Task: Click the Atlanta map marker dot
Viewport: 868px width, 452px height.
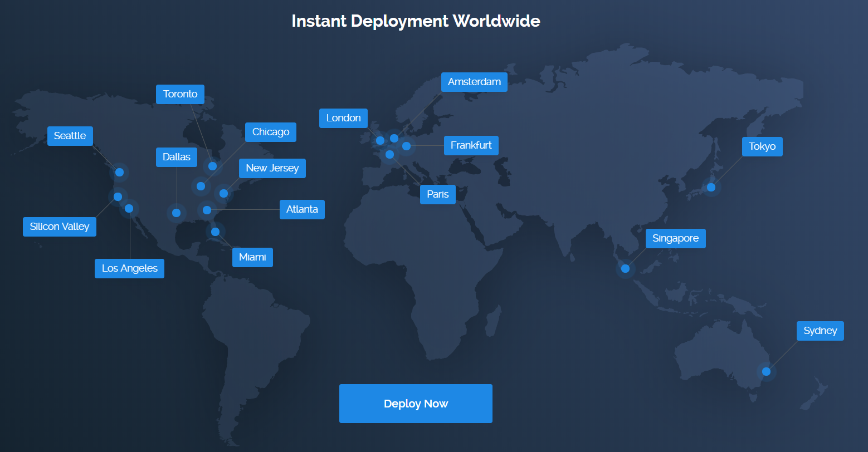Action: click(207, 210)
